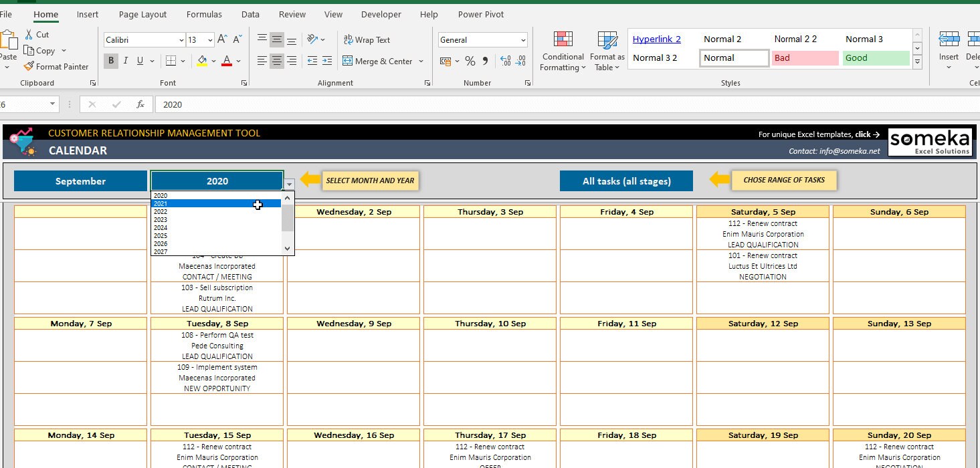Toggle bold formatting
Screen dimensions: 980x468
(110, 61)
